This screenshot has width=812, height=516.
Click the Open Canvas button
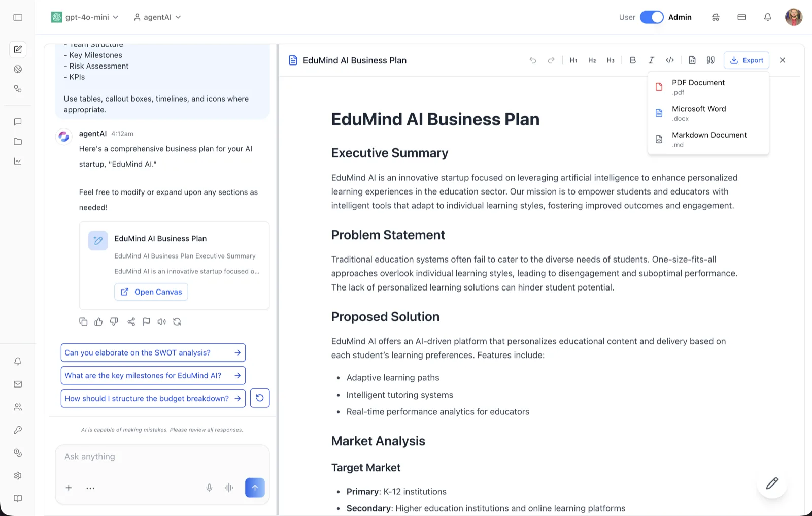click(x=151, y=292)
